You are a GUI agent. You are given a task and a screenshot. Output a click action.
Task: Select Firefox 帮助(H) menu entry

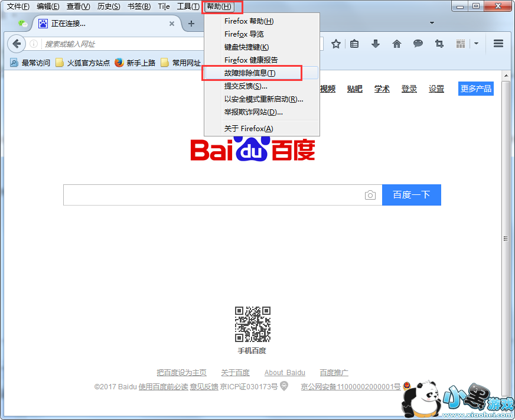[262, 21]
